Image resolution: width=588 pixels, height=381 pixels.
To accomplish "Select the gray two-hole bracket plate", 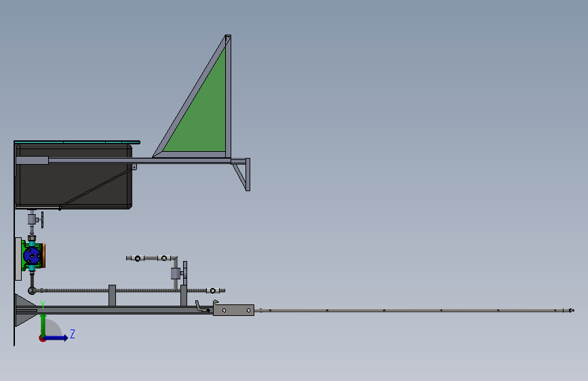I will click(233, 310).
